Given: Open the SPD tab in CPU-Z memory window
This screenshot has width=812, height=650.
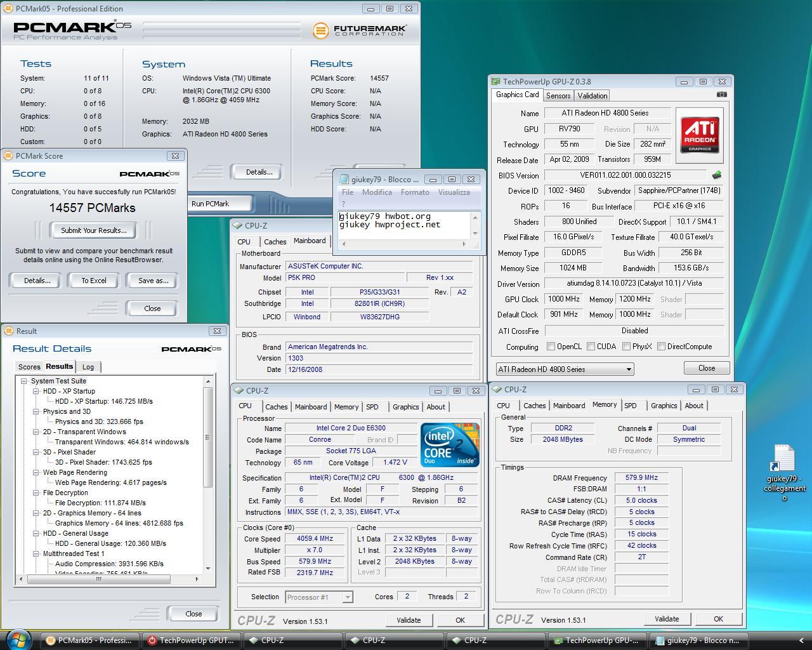Looking at the screenshot, I should [630, 406].
